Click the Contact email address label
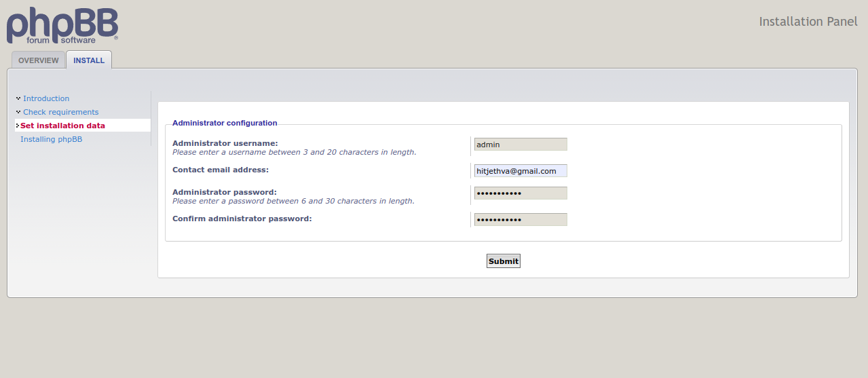The height and width of the screenshot is (378, 868). pyautogui.click(x=221, y=170)
